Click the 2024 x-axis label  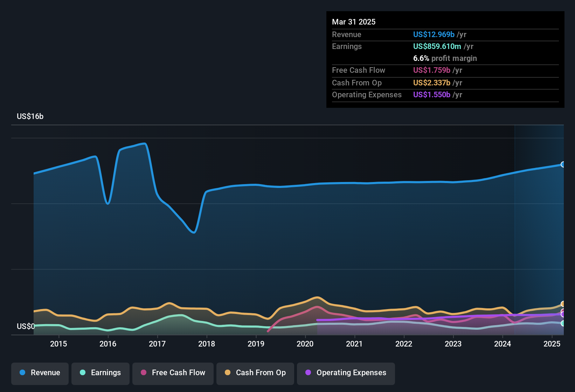503,344
